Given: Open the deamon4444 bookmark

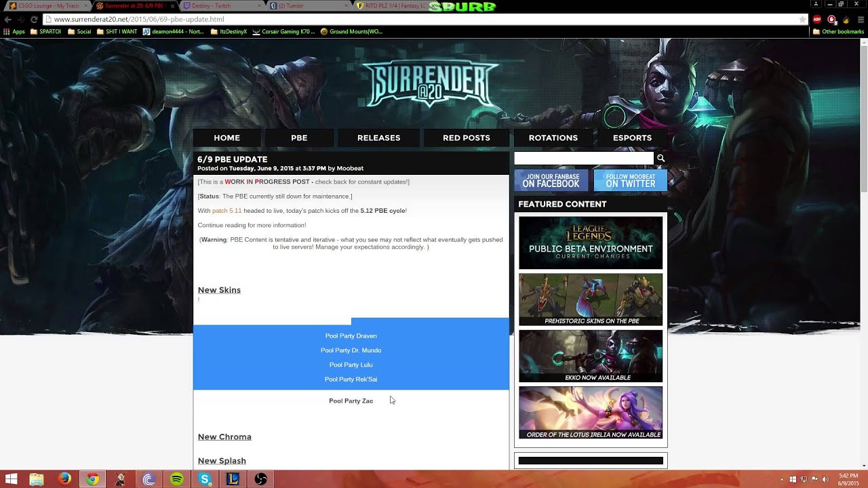Looking at the screenshot, I should (172, 32).
